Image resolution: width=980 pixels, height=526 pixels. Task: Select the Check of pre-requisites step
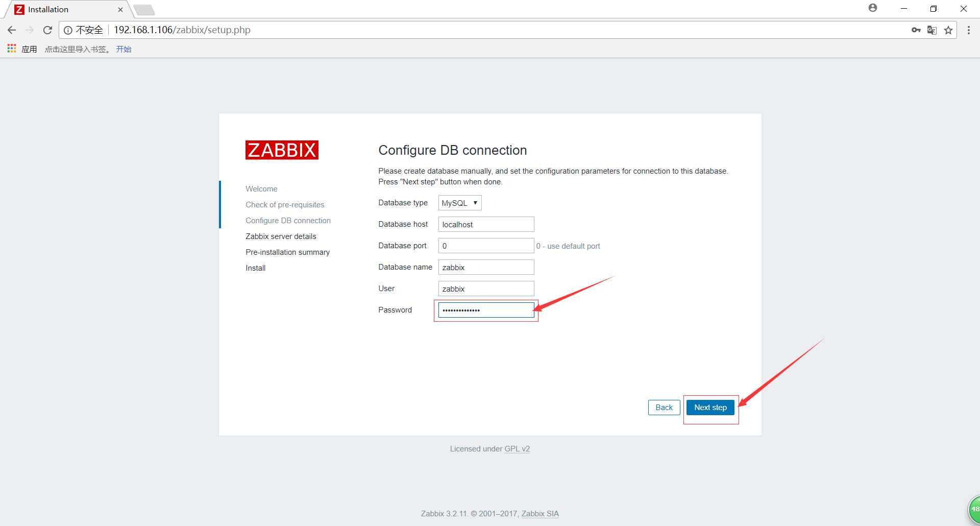tap(285, 205)
